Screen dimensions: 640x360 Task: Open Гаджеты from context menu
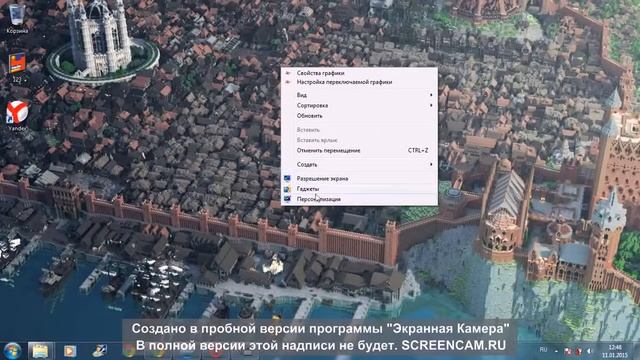coord(359,189)
